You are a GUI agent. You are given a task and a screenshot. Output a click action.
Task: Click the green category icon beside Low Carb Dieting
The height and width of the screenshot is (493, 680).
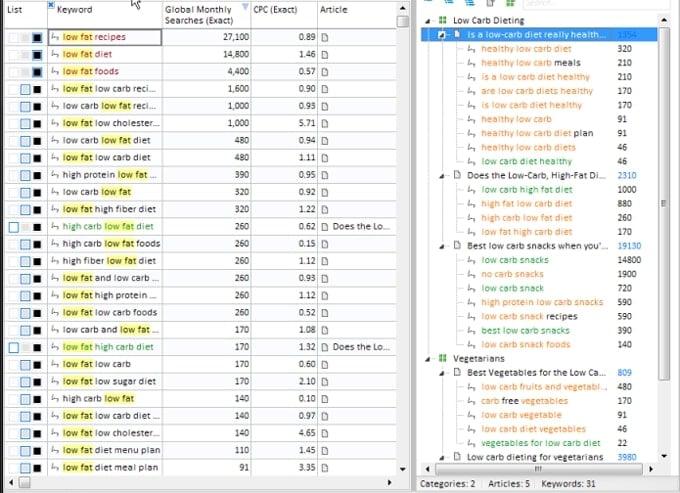[442, 20]
